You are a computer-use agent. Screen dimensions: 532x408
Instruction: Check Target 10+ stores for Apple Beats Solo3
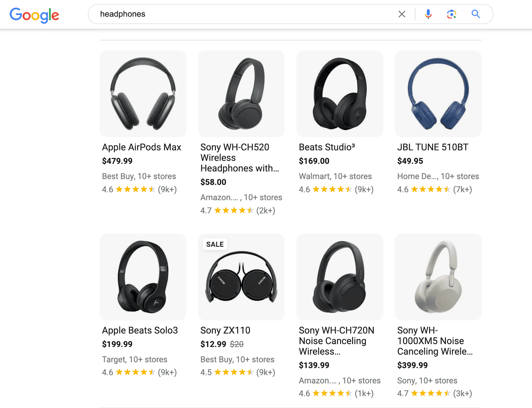pyautogui.click(x=134, y=359)
